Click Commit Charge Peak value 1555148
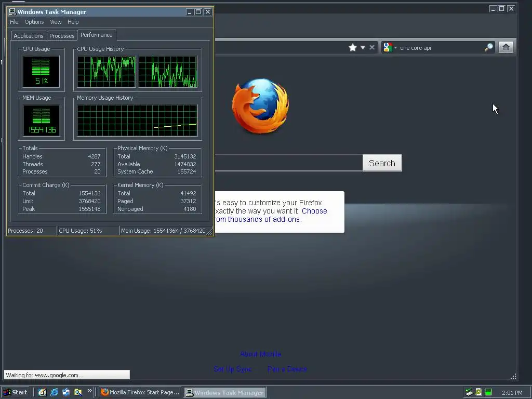 tap(89, 209)
